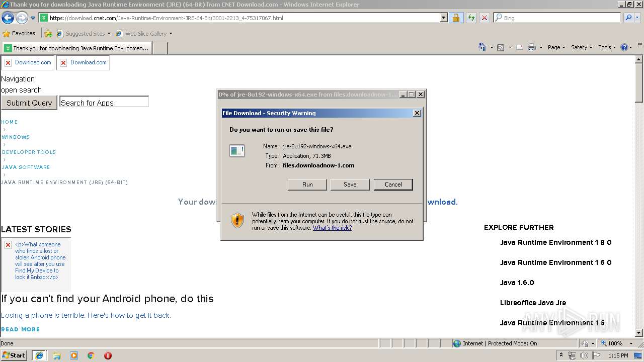Click the Internet Explorer taskbar icon

(39, 355)
